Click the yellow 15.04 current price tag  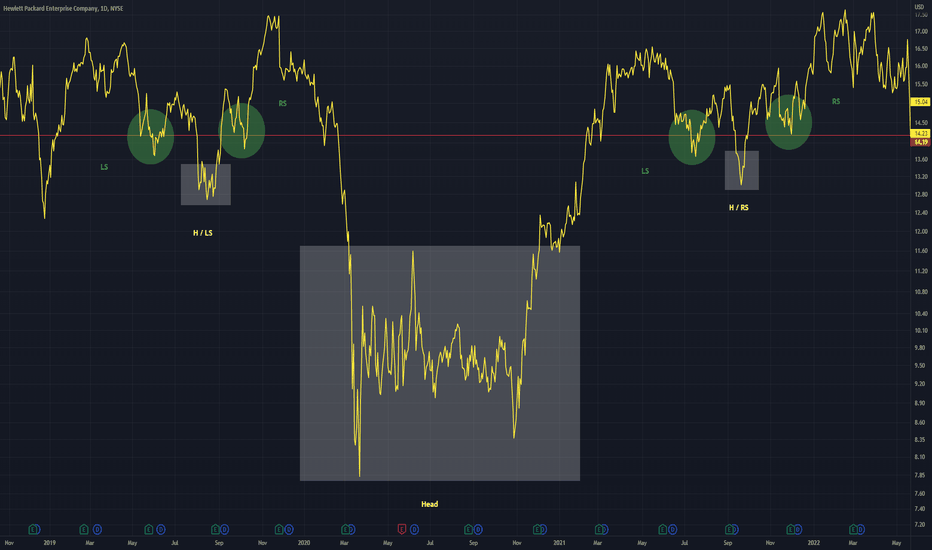tap(921, 102)
